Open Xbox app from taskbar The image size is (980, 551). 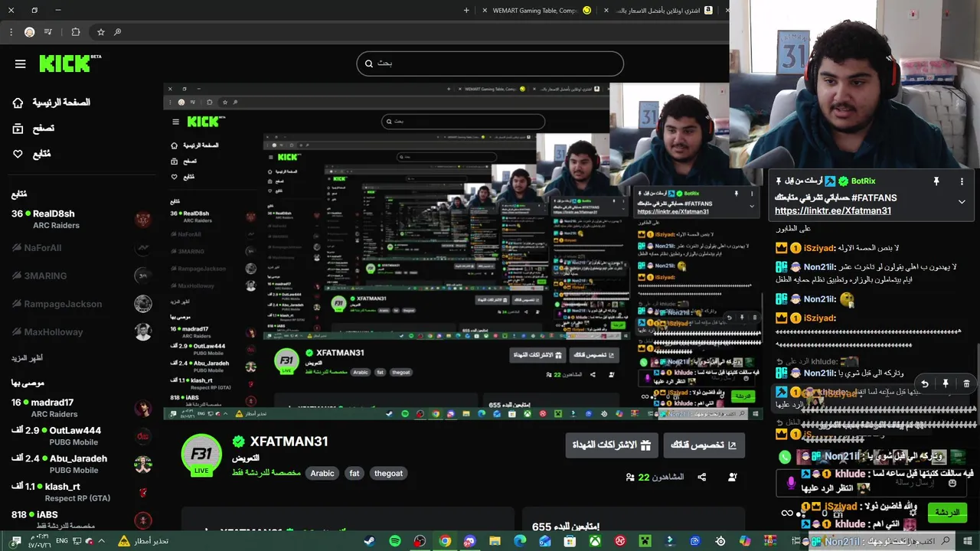click(x=595, y=541)
